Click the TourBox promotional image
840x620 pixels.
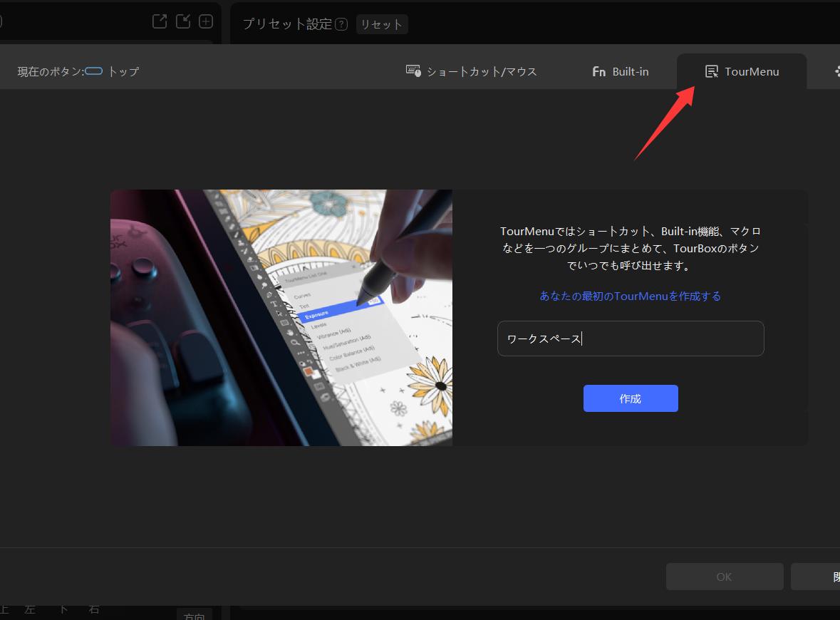[281, 317]
